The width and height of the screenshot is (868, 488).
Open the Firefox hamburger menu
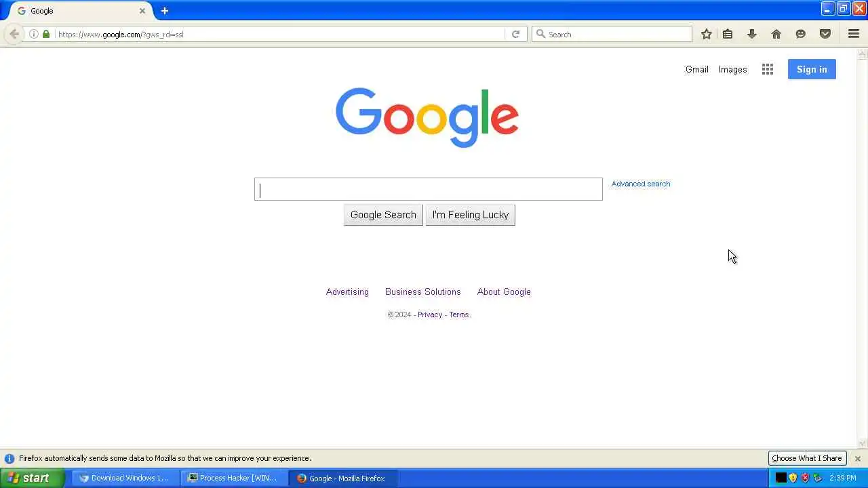click(854, 34)
